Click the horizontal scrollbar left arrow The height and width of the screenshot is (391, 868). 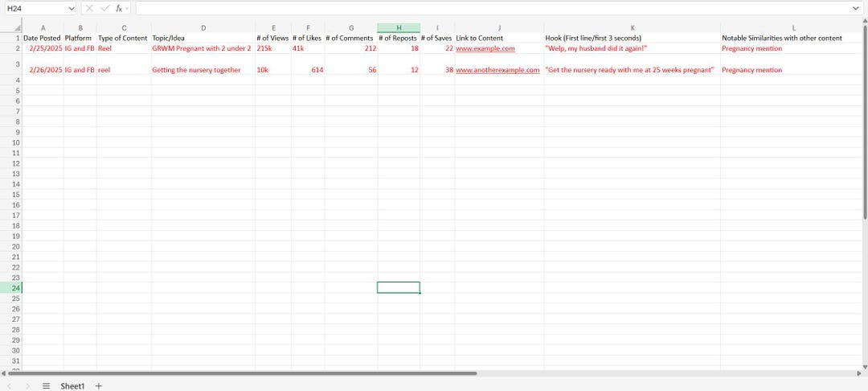pos(3,373)
